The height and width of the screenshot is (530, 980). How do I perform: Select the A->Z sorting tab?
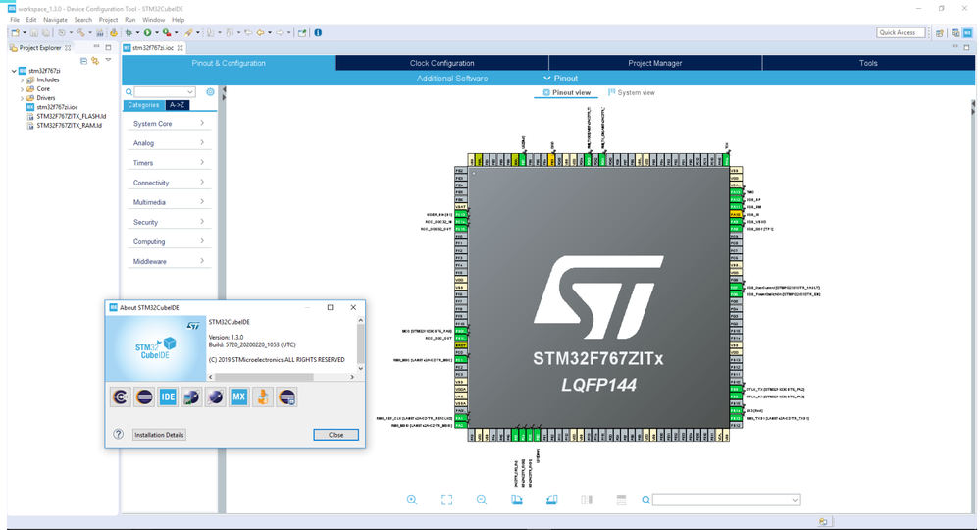(x=177, y=105)
